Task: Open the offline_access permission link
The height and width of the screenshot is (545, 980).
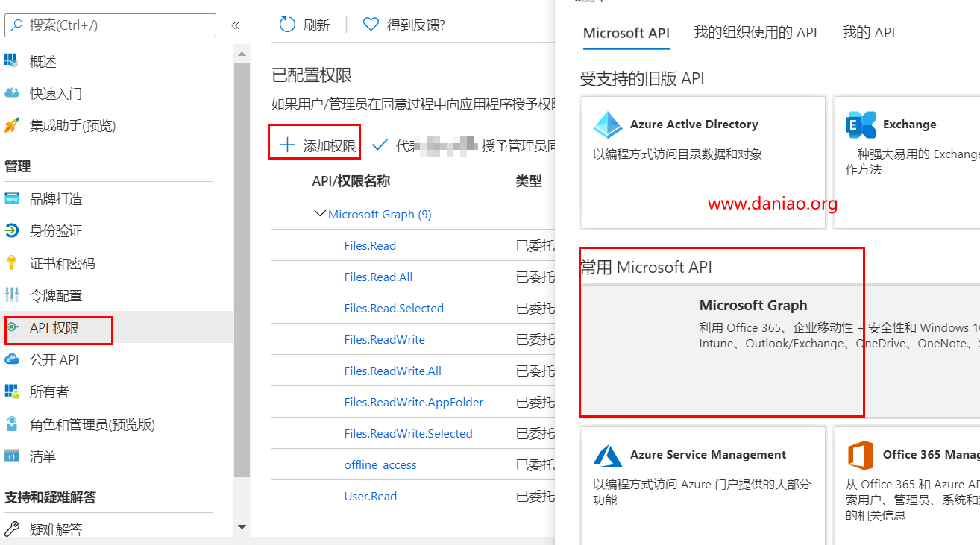Action: [x=380, y=464]
